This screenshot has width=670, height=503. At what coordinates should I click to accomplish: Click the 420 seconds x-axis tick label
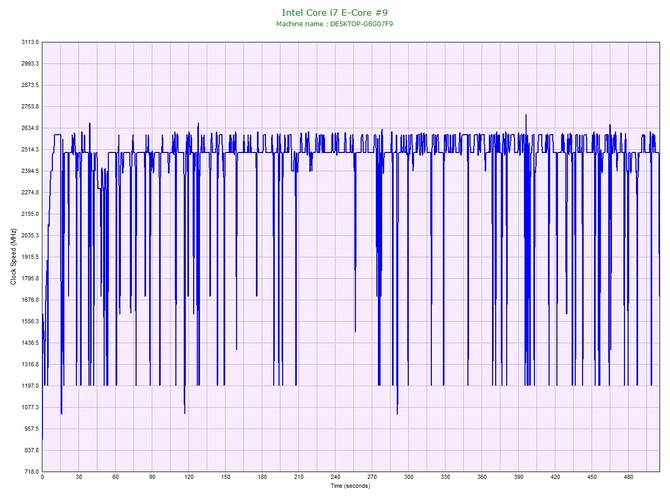click(x=555, y=477)
